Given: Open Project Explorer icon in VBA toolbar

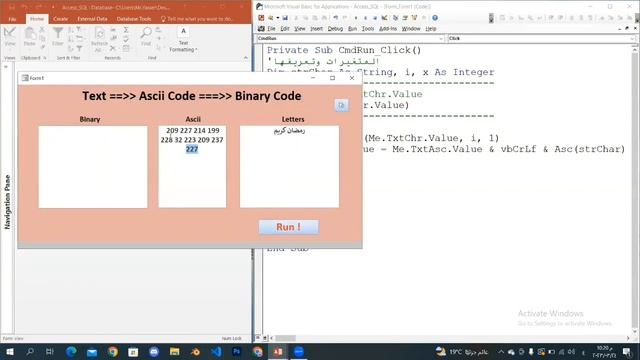Looking at the screenshot, I should click(x=395, y=18).
